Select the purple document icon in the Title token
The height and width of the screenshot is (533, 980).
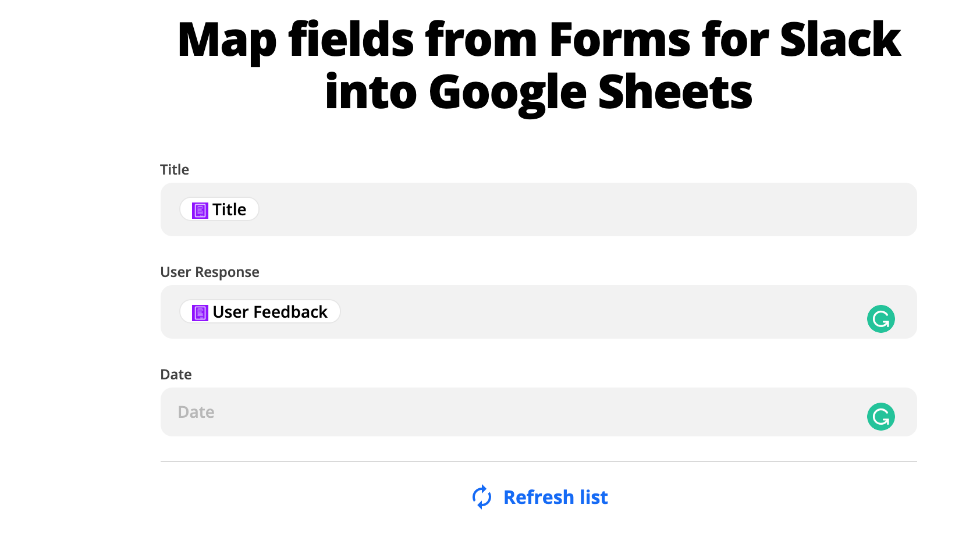200,209
